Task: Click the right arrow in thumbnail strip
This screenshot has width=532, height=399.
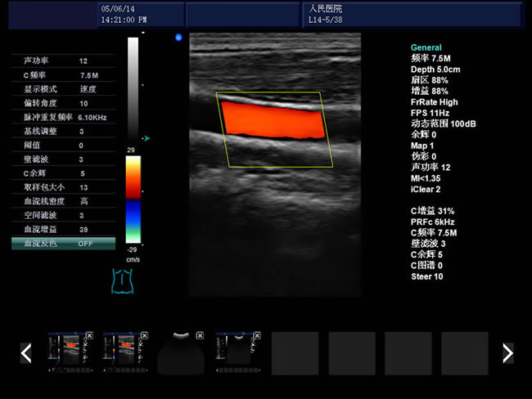Action: click(507, 352)
